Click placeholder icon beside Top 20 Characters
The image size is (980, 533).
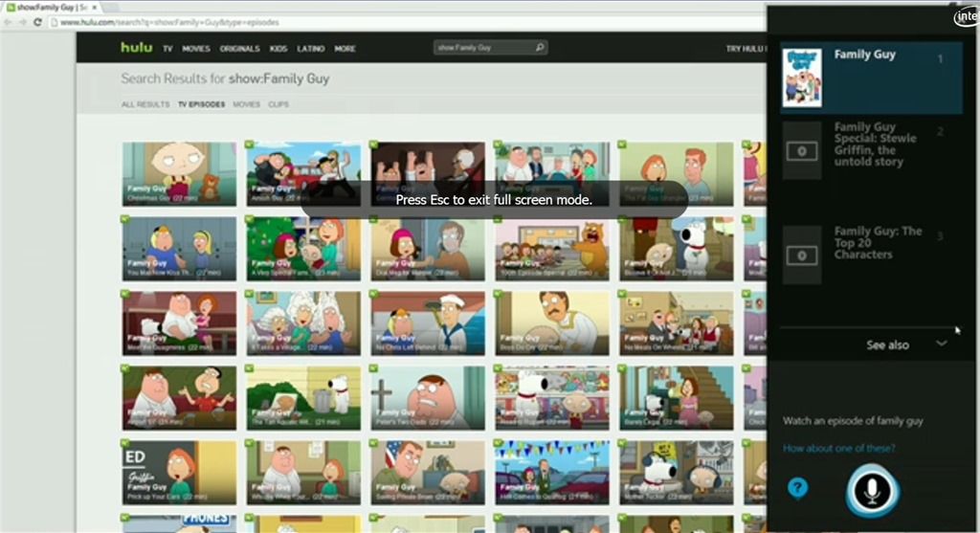[x=802, y=255]
